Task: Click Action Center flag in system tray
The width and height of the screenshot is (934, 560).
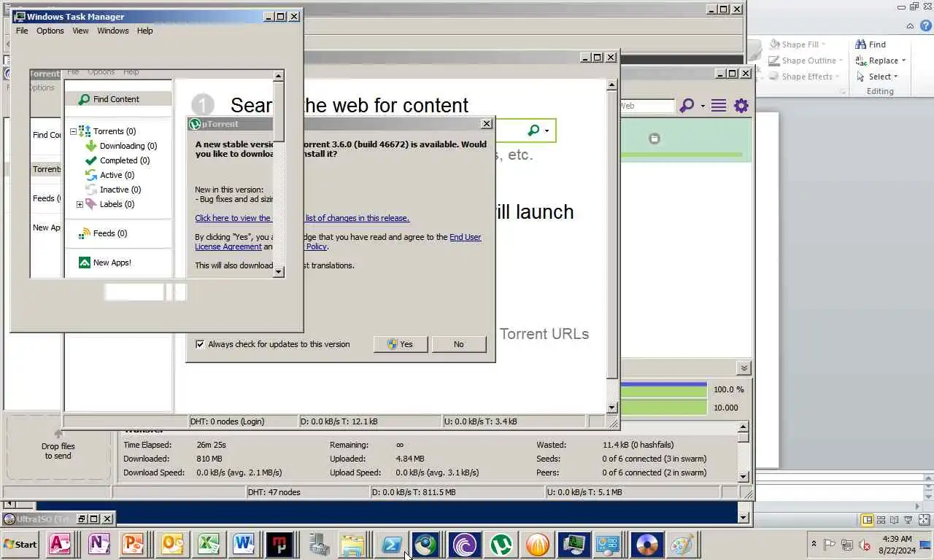Action: 830,544
